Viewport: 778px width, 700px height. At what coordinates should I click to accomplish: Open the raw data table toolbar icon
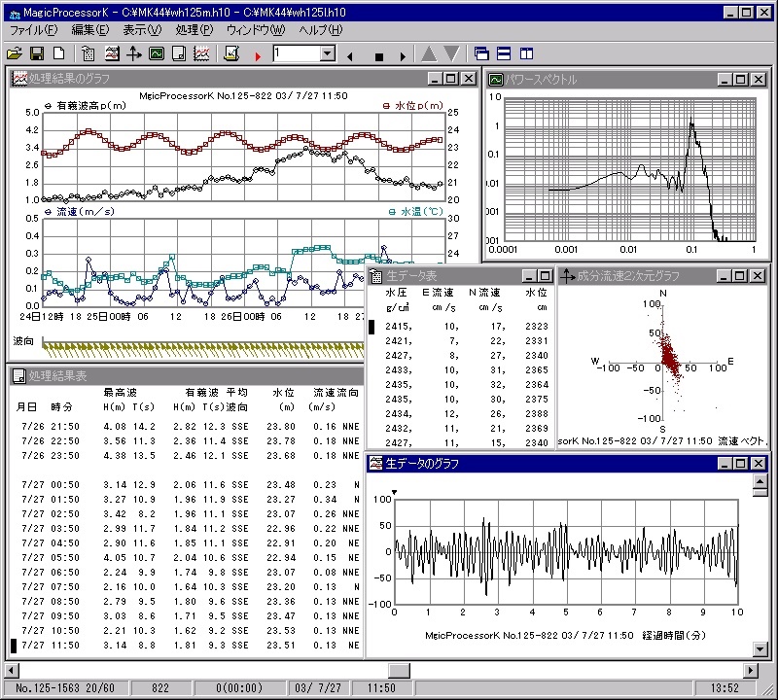click(x=88, y=53)
